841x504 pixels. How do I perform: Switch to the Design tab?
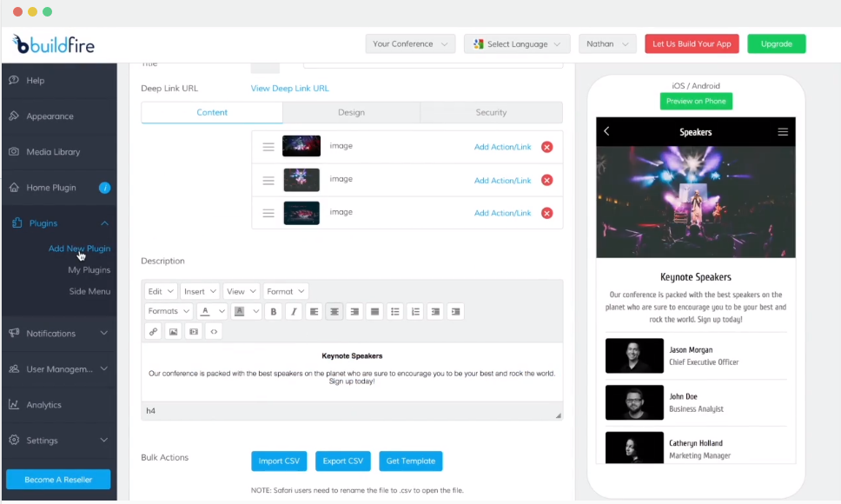[x=351, y=113]
